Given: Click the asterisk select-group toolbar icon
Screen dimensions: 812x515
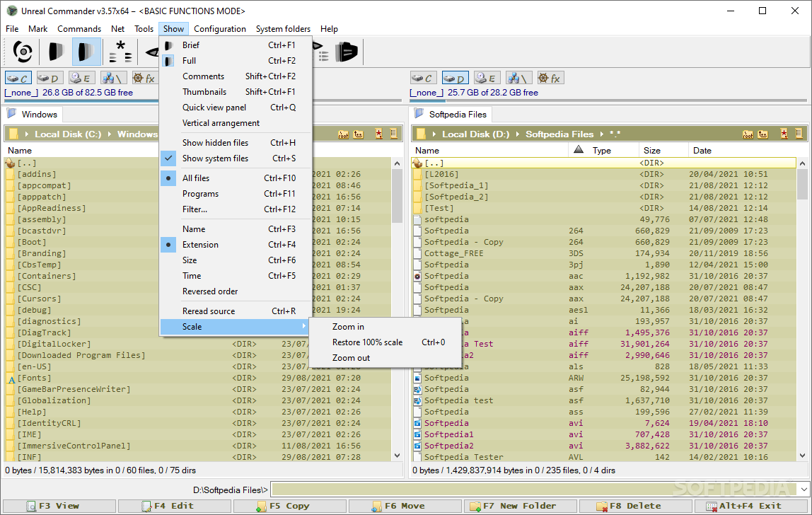Looking at the screenshot, I should coord(120,52).
